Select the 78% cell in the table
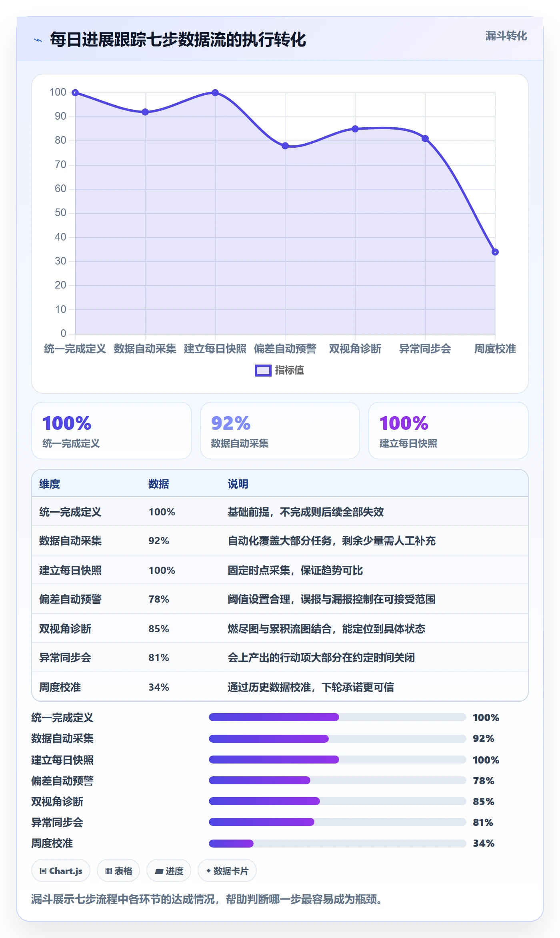The width and height of the screenshot is (560, 938). coord(159,599)
